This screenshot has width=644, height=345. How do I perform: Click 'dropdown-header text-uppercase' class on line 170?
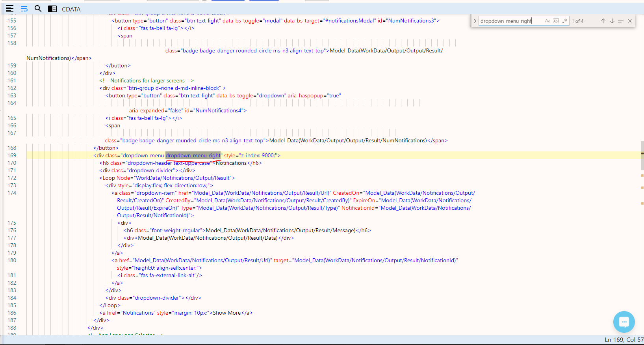pyautogui.click(x=169, y=163)
